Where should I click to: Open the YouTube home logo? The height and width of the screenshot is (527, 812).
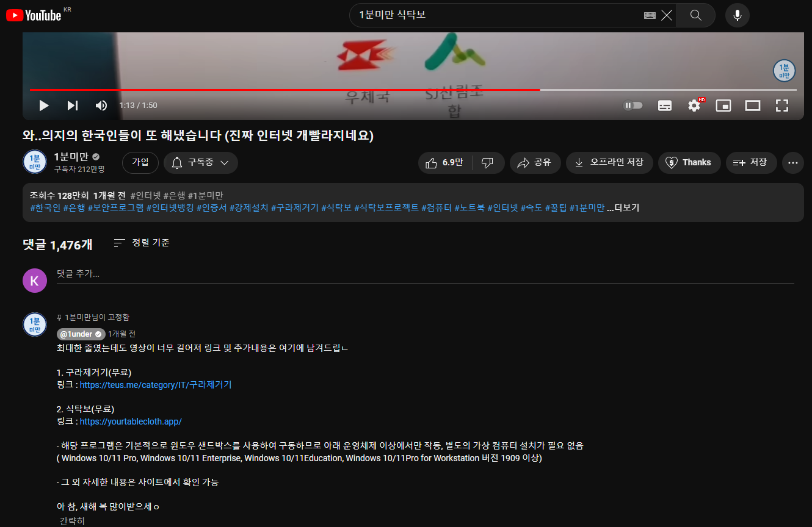[x=34, y=15]
